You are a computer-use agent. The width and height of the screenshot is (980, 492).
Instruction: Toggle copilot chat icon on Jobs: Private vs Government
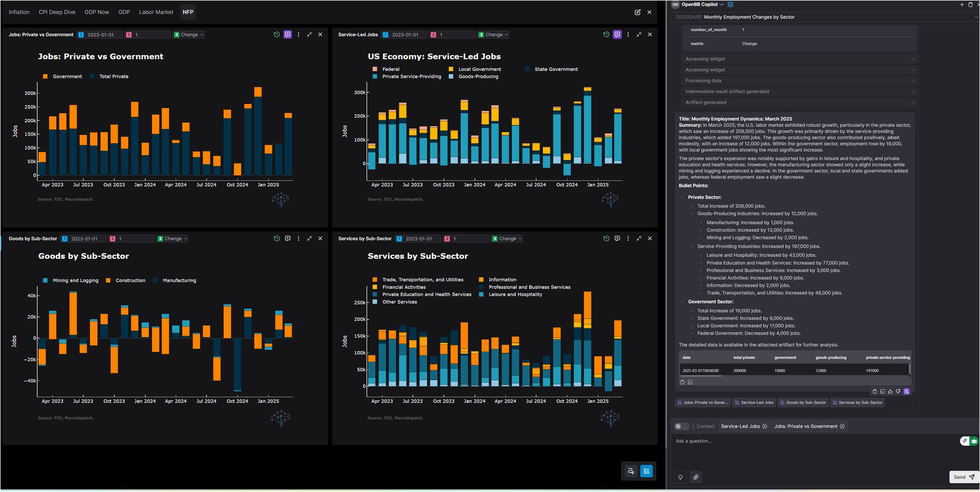pyautogui.click(x=288, y=34)
